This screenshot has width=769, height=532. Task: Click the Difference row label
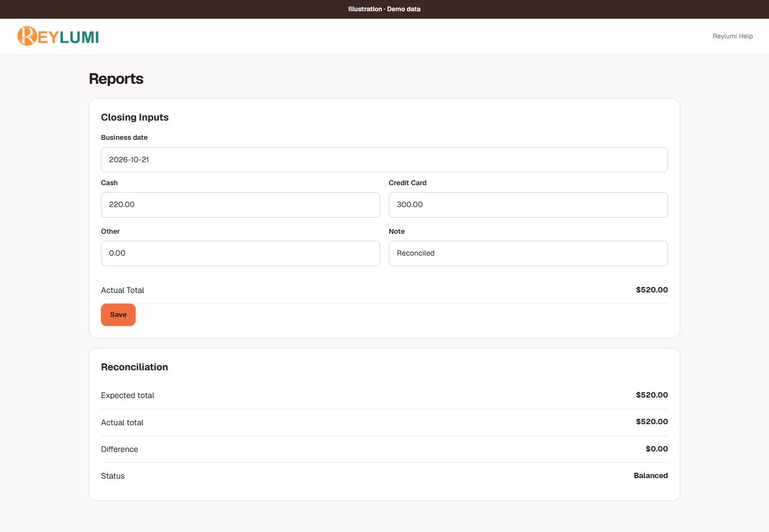[x=120, y=449]
